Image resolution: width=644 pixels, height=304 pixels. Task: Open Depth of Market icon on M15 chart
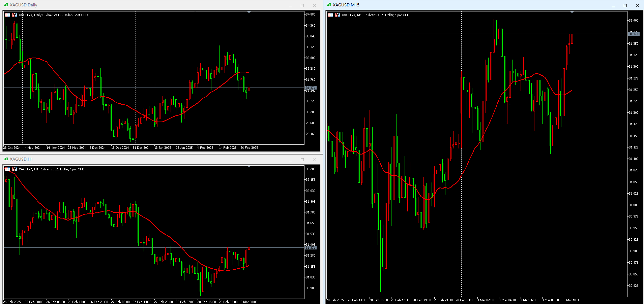pyautogui.click(x=338, y=15)
